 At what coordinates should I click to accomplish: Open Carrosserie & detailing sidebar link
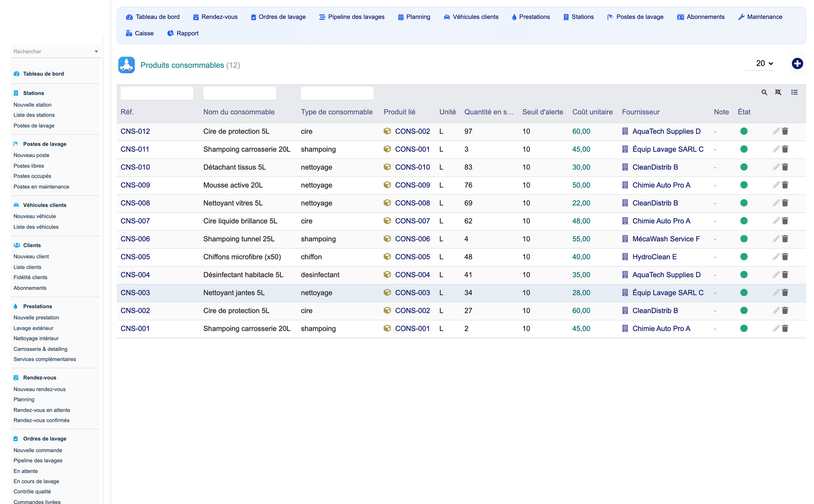tap(40, 349)
